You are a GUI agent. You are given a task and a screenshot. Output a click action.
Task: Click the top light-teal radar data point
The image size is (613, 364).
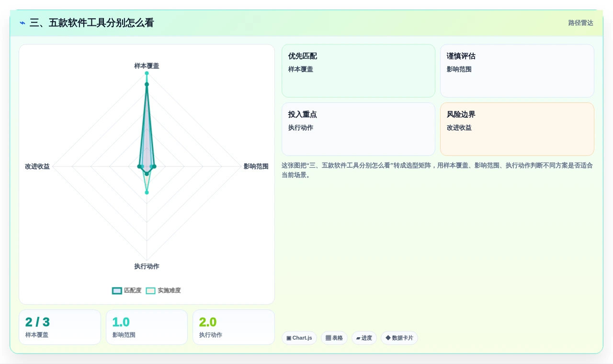147,73
